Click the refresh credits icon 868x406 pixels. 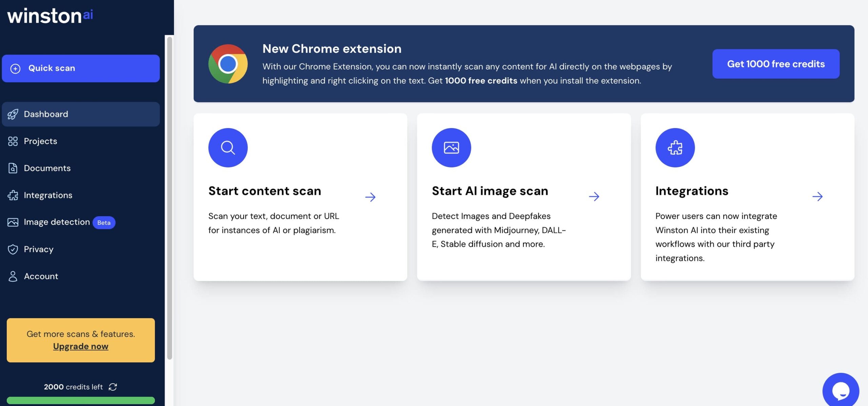[113, 387]
